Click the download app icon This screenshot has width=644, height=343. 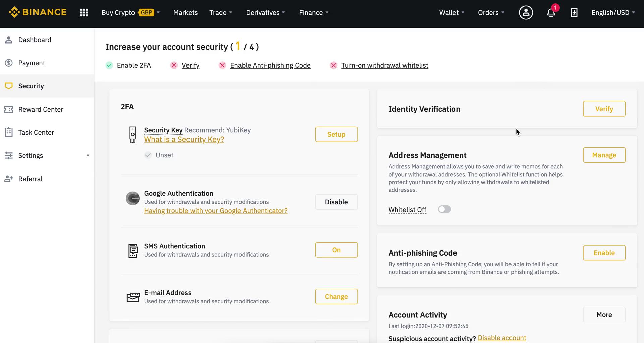point(574,13)
